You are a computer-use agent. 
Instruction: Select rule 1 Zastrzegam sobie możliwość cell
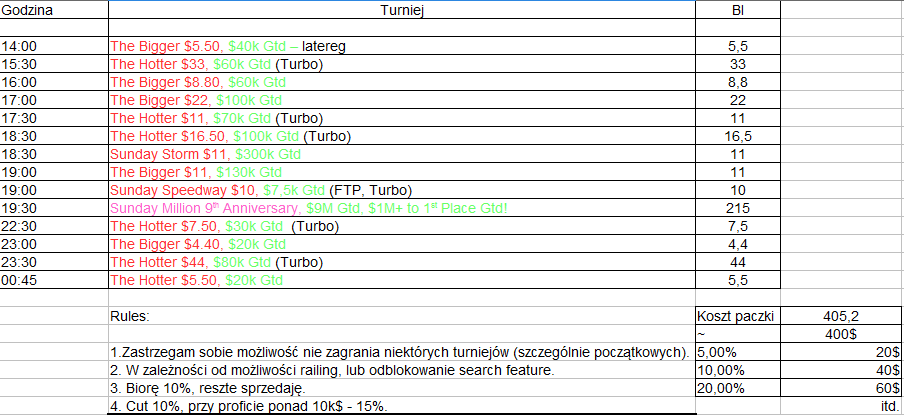click(x=402, y=352)
